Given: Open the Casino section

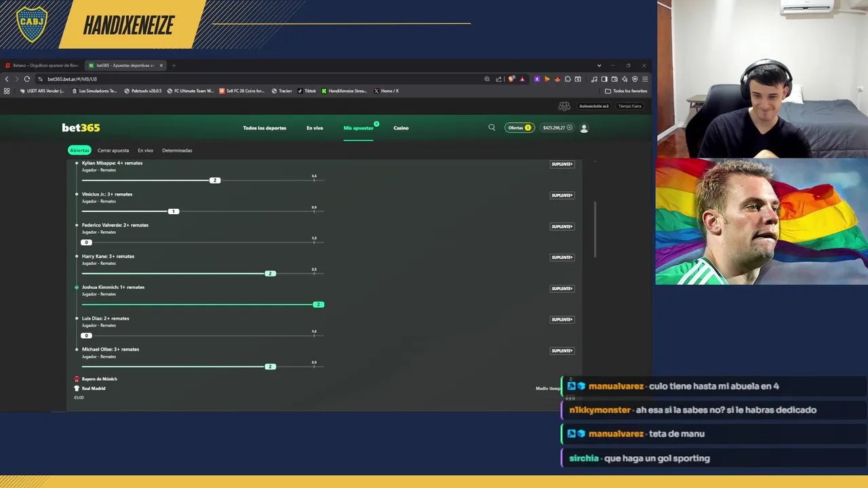Looking at the screenshot, I should point(401,128).
